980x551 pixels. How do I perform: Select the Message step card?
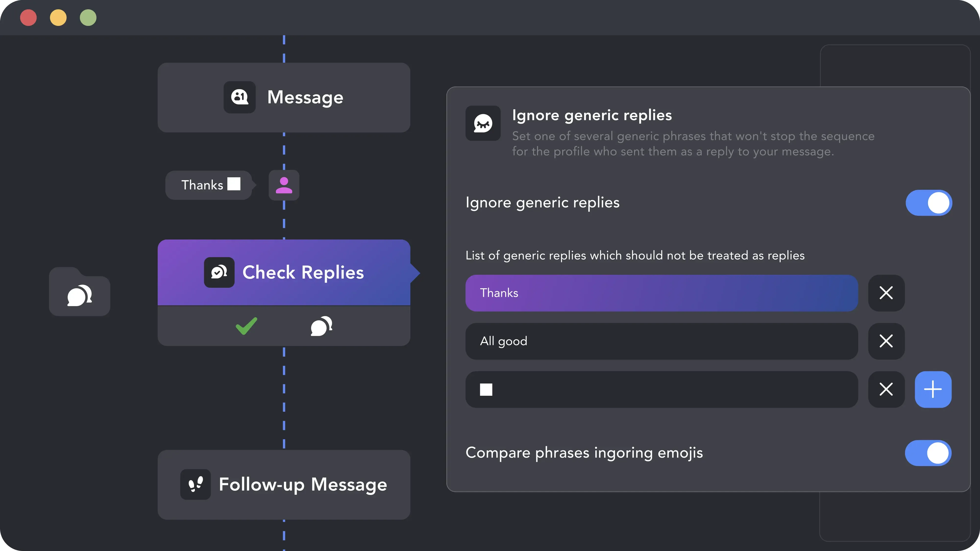pyautogui.click(x=284, y=97)
